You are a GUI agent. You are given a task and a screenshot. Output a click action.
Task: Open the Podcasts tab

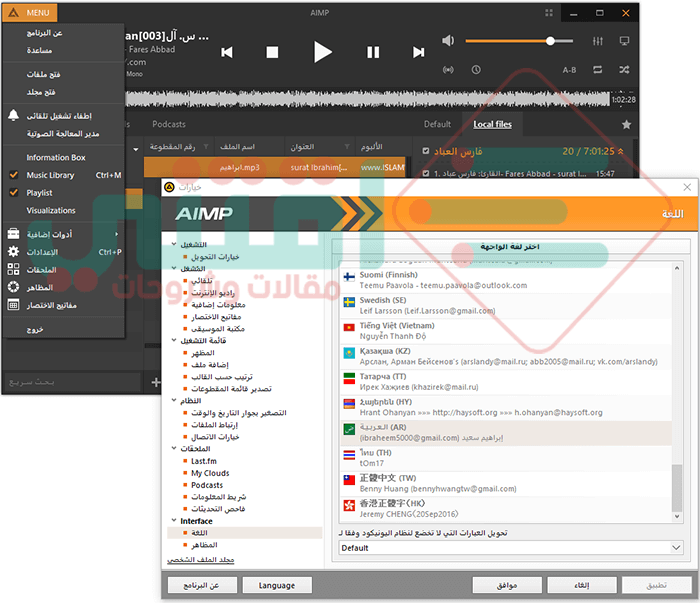click(169, 125)
